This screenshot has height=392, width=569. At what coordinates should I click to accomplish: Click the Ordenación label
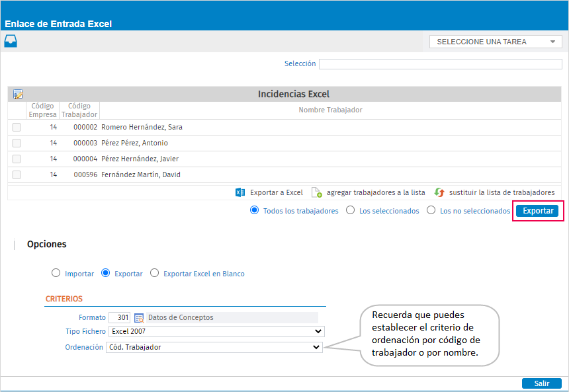click(84, 348)
